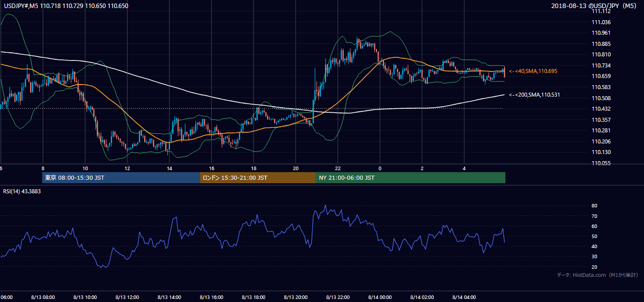Image resolution: width=644 pixels, height=302 pixels.
Task: Click the date label 8/13 12:00
Action: click(x=127, y=297)
